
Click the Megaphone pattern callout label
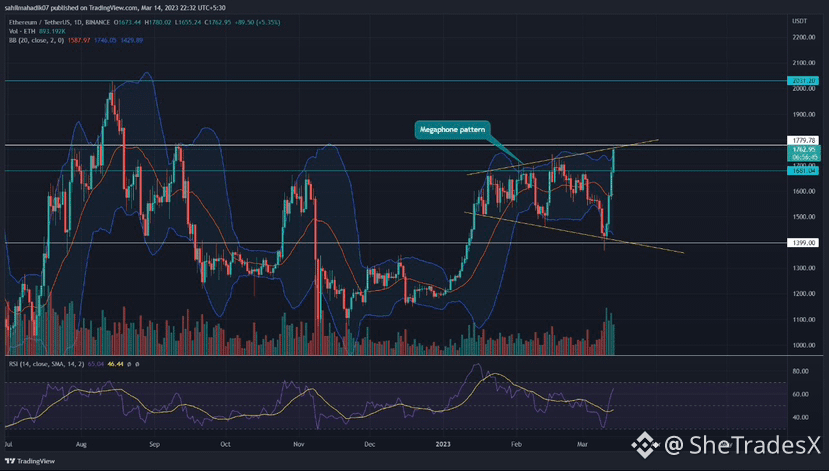pos(452,130)
